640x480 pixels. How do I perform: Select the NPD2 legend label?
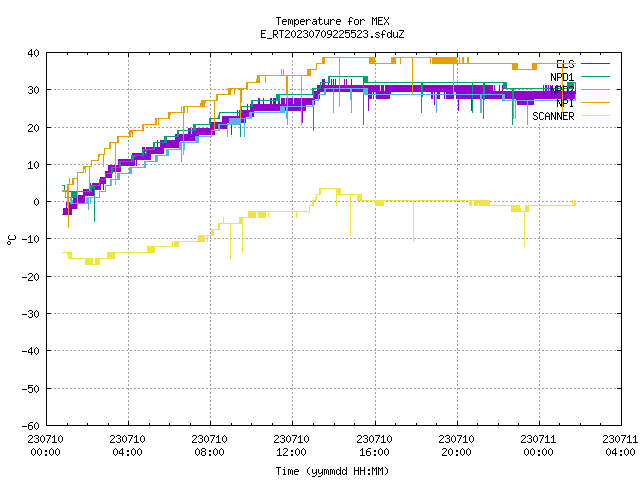point(562,90)
